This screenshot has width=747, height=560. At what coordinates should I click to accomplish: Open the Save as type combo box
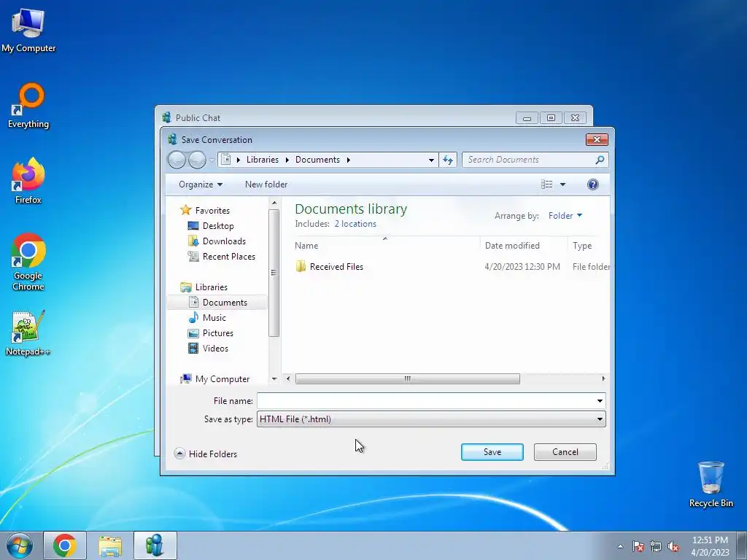pyautogui.click(x=431, y=419)
